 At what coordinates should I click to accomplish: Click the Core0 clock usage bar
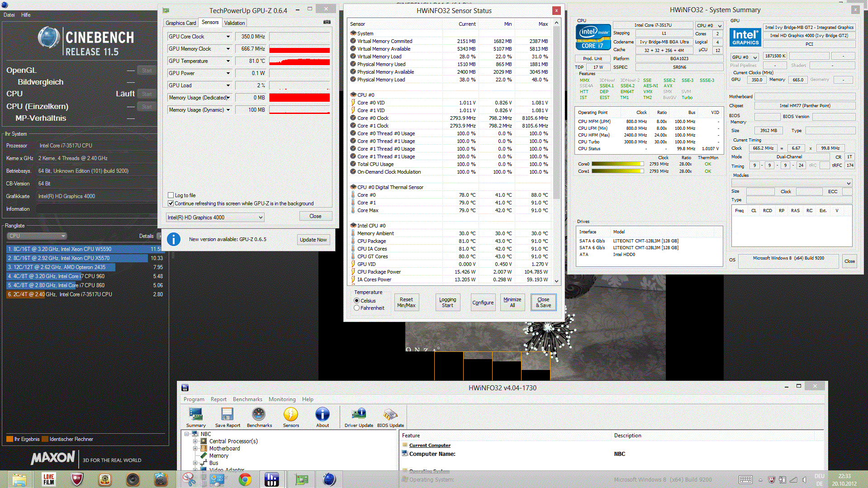click(617, 164)
